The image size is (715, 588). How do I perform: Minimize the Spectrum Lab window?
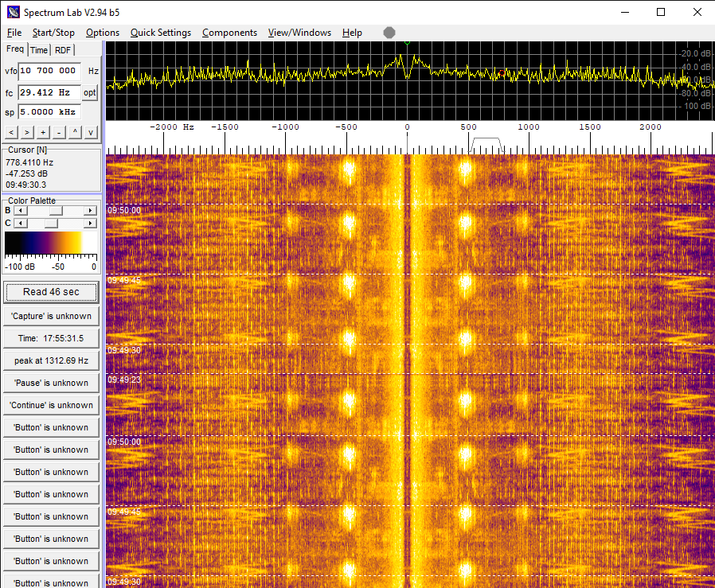625,12
